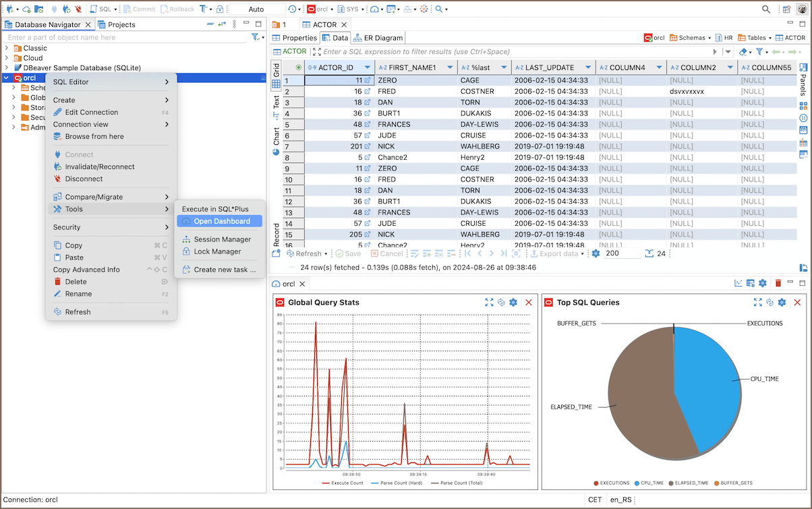This screenshot has width=812, height=509.
Task: Click settings gear on Global Query Stats chart
Action: pos(513,303)
